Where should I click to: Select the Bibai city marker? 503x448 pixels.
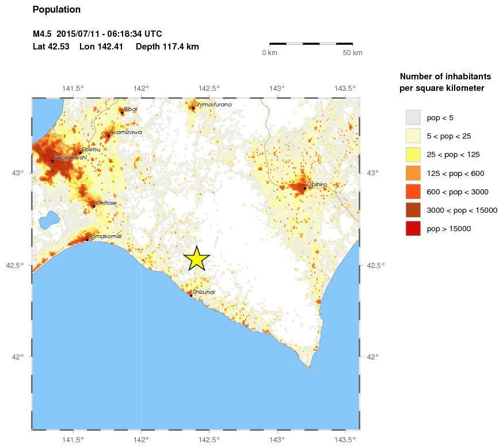[122, 113]
